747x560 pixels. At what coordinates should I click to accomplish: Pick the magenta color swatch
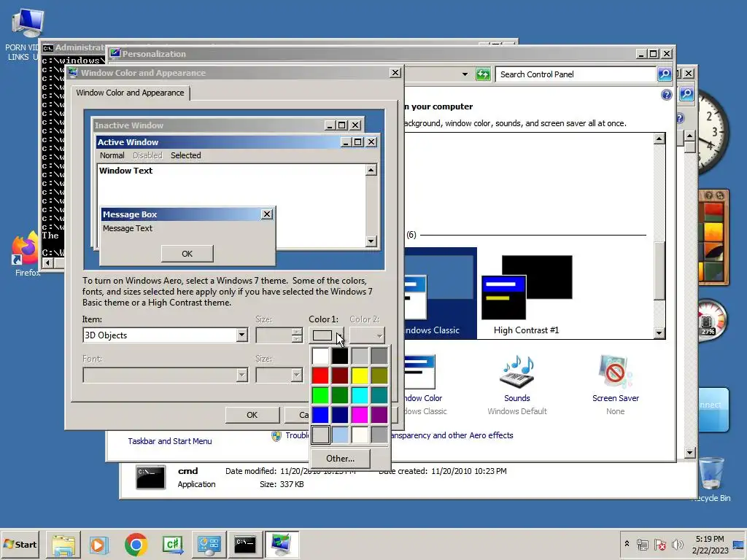point(360,415)
